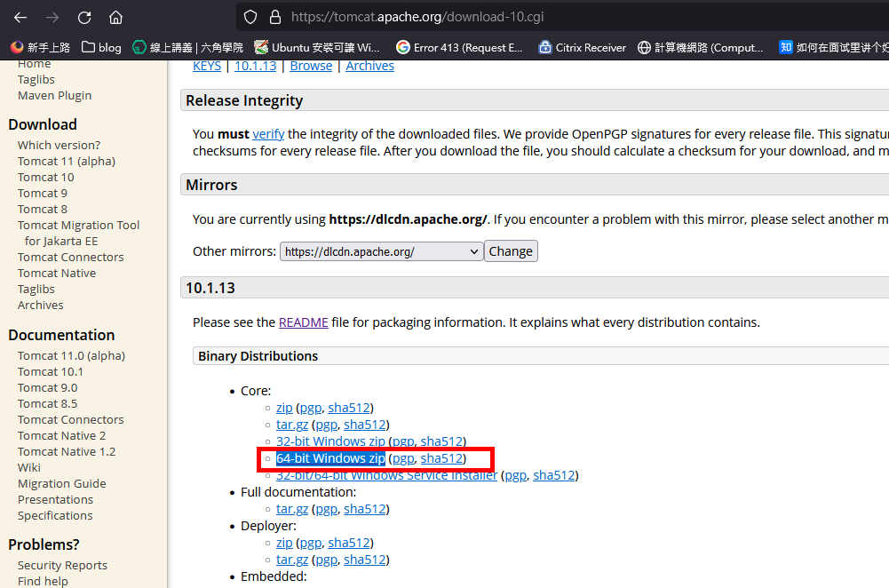Image resolution: width=889 pixels, height=588 pixels.
Task: Download the 64-bit Windows zip
Action: [330, 458]
